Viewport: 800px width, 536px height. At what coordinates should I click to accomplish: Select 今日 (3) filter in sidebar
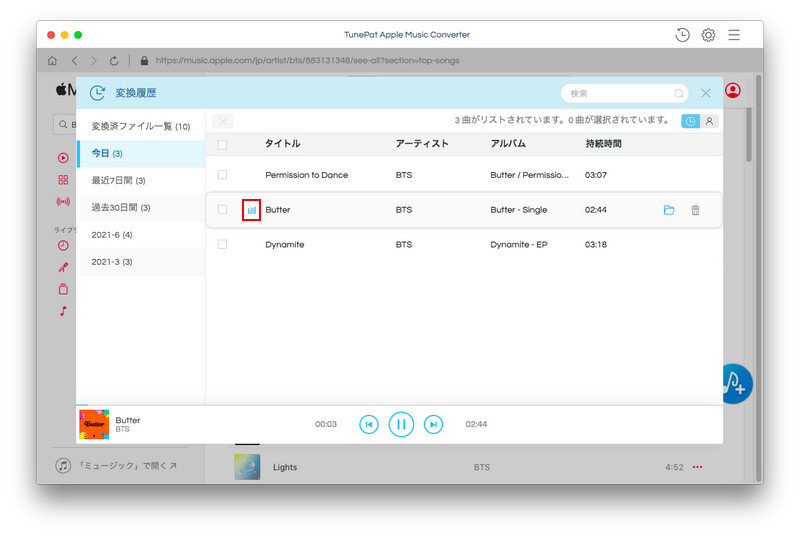(141, 154)
